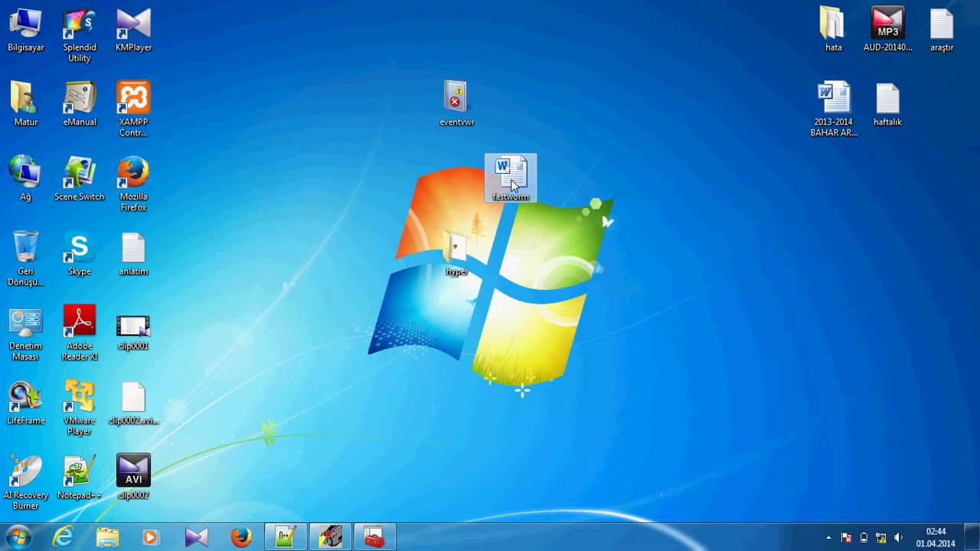This screenshot has width=980, height=551.
Task: Select the Skype desktop shortcut
Action: pos(80,254)
